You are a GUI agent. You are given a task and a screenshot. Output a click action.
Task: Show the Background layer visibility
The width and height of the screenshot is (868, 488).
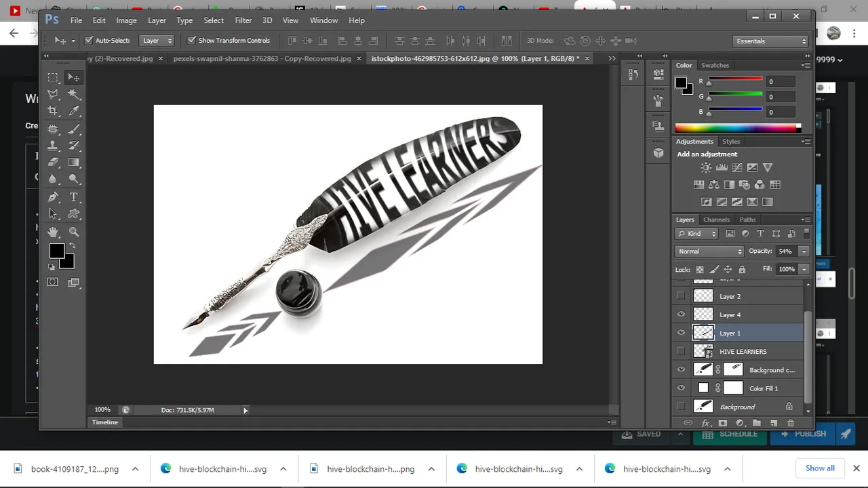(682, 407)
